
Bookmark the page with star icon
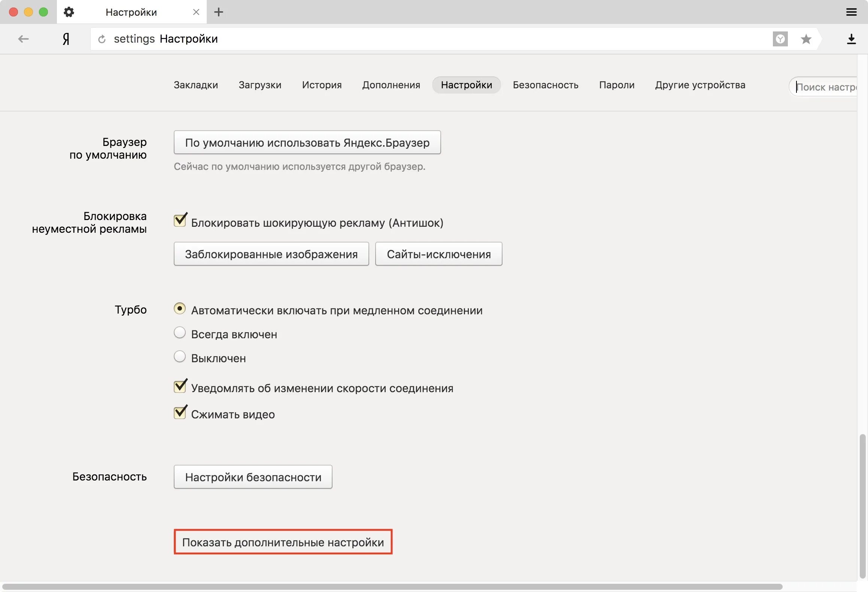(x=806, y=39)
